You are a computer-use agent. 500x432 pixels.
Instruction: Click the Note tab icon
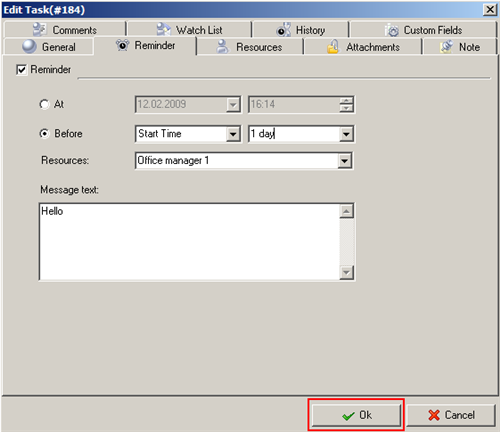[x=447, y=46]
